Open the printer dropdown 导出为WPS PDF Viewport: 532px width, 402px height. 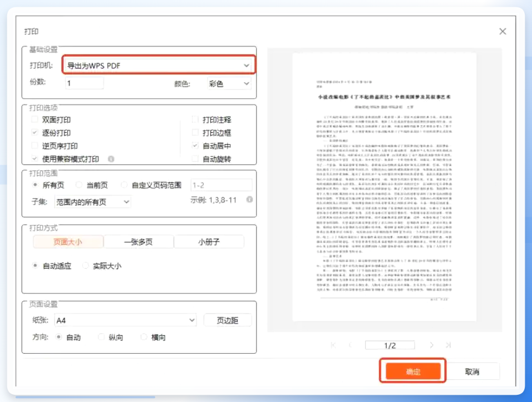click(x=158, y=65)
